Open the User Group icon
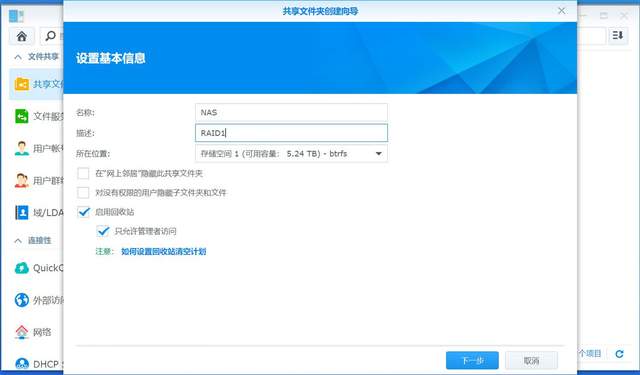Image resolution: width=640 pixels, height=375 pixels. [22, 180]
